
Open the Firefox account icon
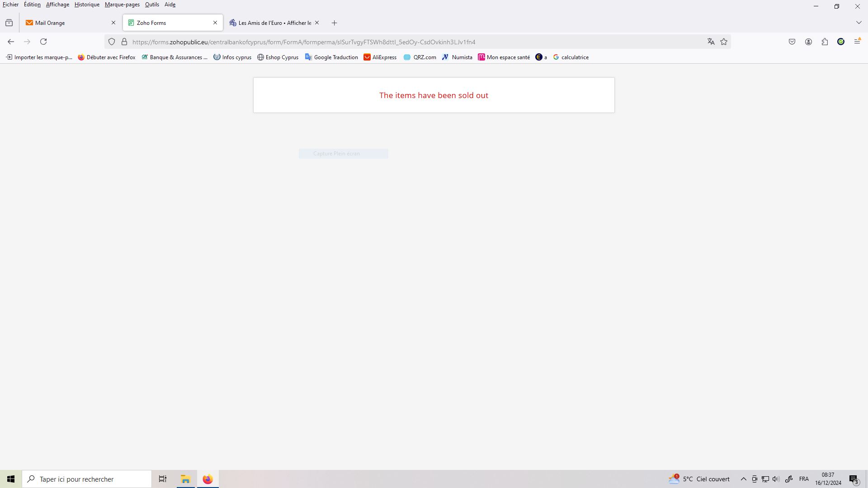coord(808,42)
